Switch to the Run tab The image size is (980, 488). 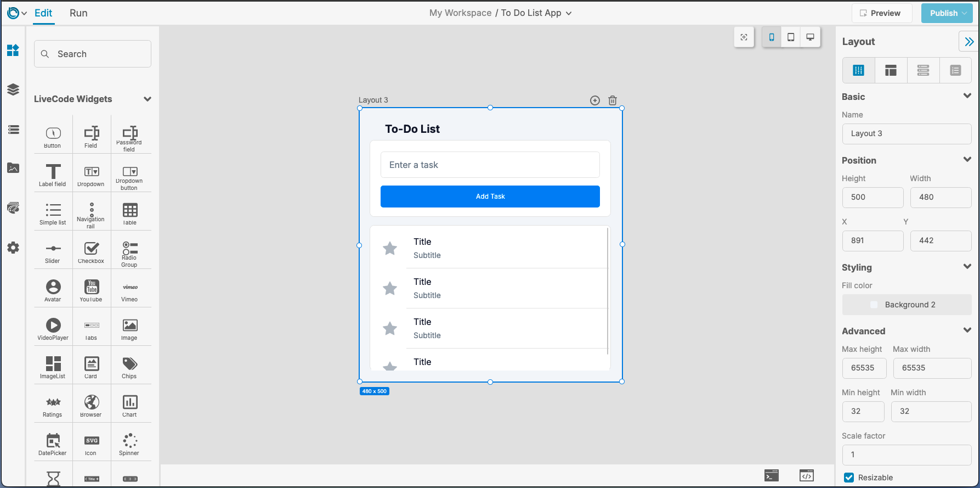coord(78,13)
